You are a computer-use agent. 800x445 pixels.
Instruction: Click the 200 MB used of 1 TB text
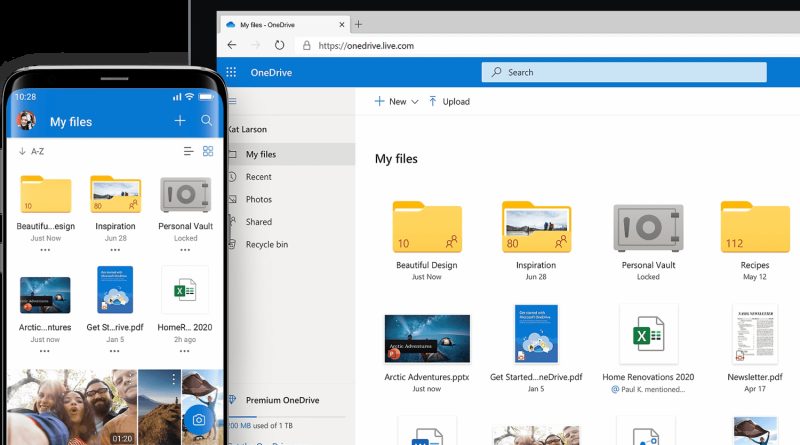260,425
